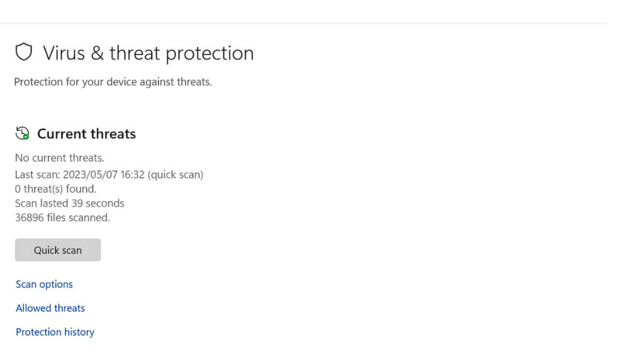Click the 'Scan lasted 39 seconds' line
Image resolution: width=644 pixels, height=362 pixels.
(69, 203)
